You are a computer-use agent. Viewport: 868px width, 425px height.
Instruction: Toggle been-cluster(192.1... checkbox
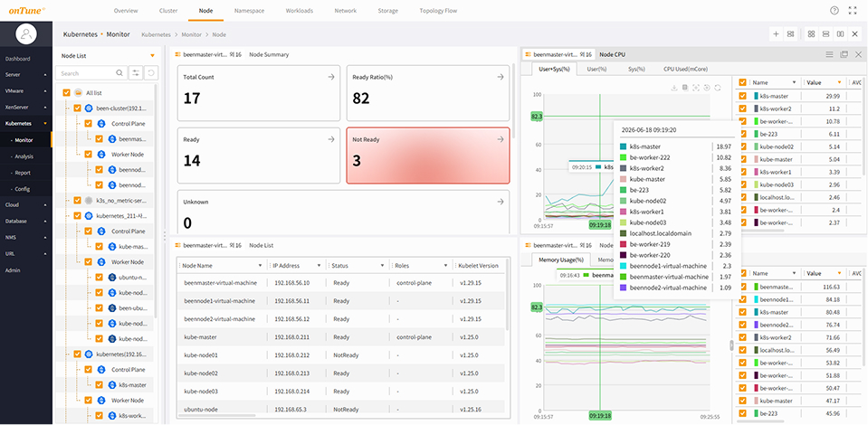78,109
